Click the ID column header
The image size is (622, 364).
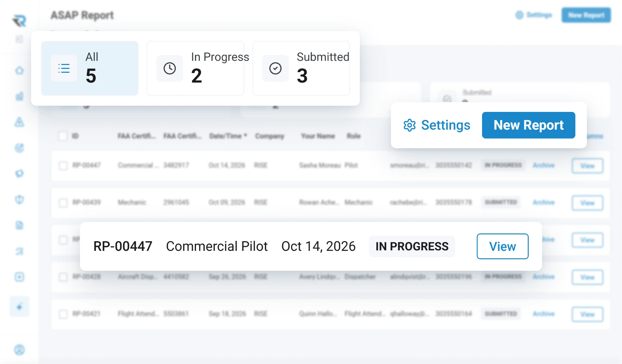pyautogui.click(x=75, y=136)
